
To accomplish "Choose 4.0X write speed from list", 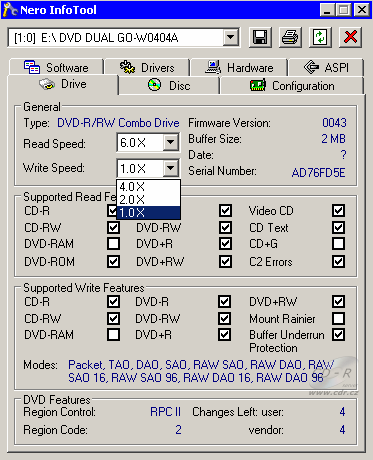I will click(148, 187).
